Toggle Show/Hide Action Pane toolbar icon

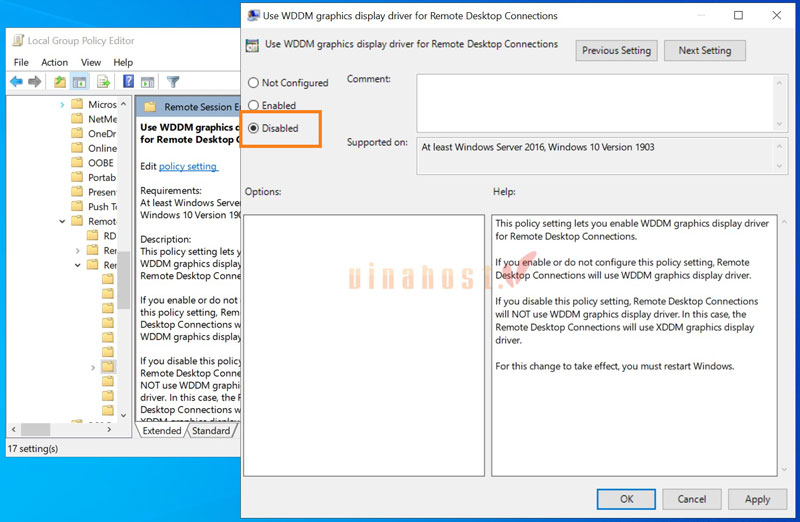[147, 82]
